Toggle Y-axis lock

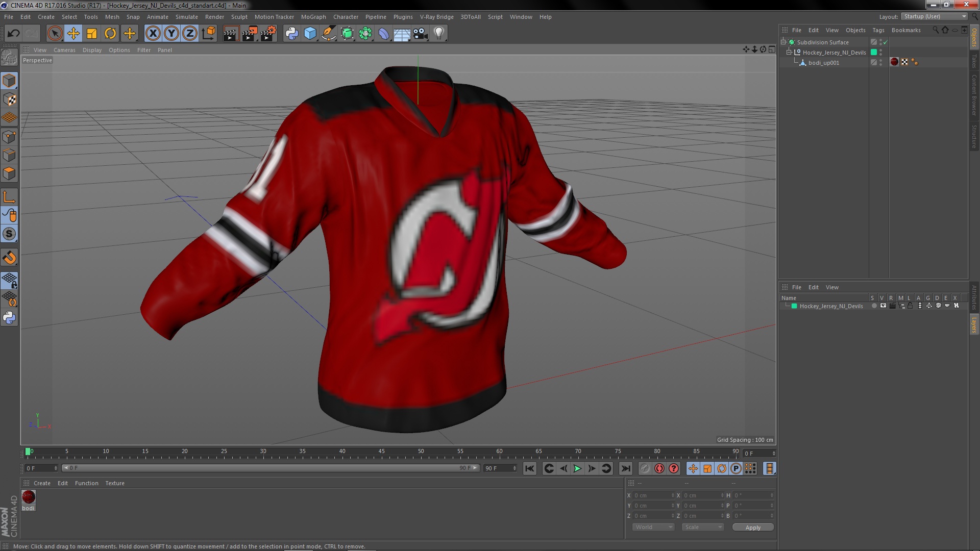click(171, 34)
